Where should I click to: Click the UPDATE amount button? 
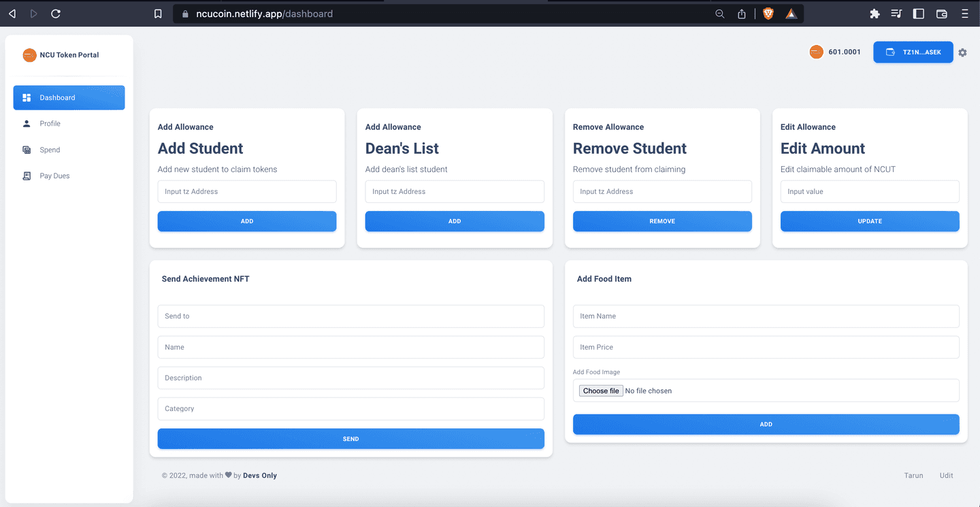click(870, 221)
